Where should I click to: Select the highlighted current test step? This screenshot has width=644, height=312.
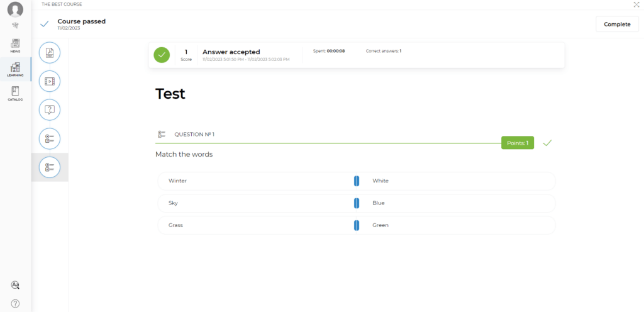[x=50, y=167]
